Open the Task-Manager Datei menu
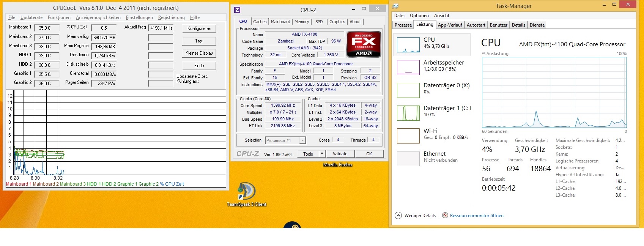 pyautogui.click(x=399, y=16)
